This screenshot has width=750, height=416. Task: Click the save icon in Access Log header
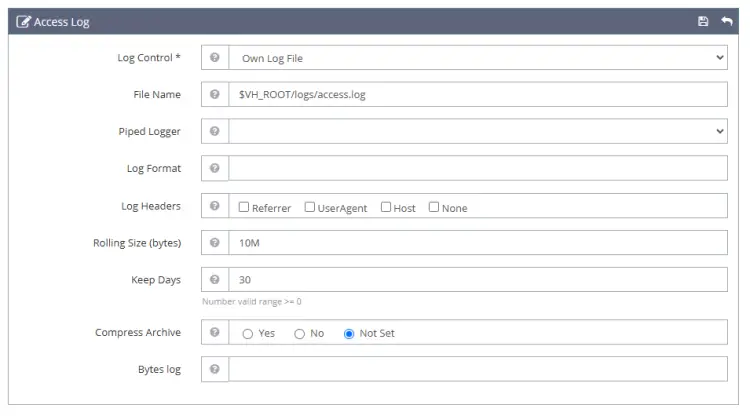click(x=703, y=21)
